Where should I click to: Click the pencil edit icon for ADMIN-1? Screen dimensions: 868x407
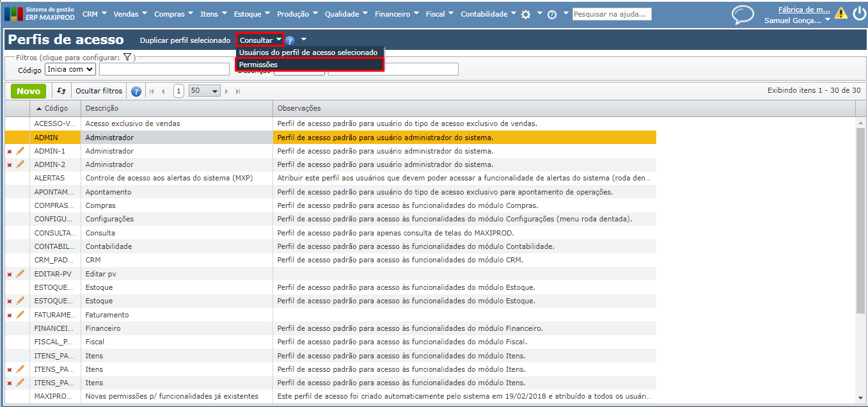pos(20,151)
